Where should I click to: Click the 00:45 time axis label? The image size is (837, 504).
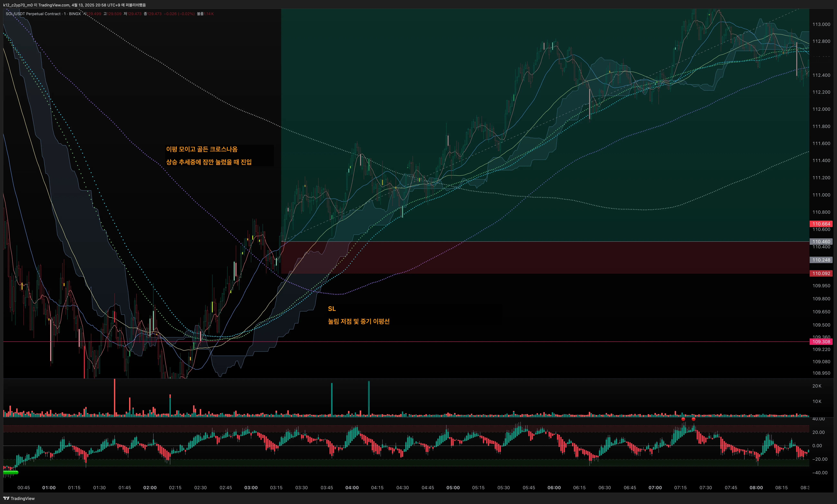24,488
